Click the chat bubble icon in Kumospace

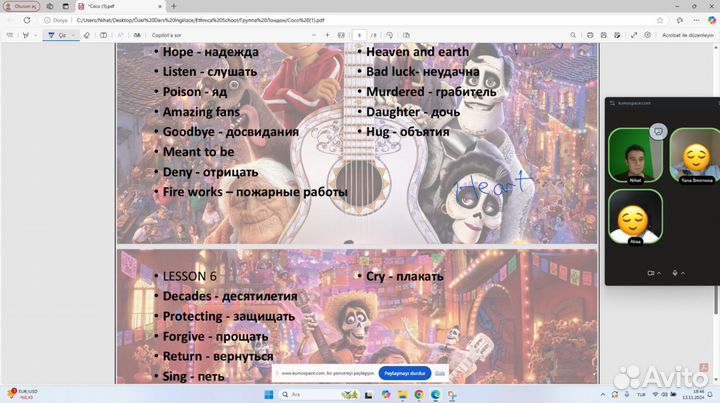pos(657,130)
